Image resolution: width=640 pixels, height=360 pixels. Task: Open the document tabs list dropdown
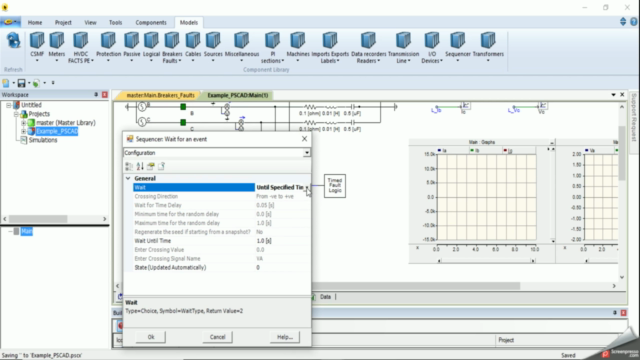coord(613,95)
